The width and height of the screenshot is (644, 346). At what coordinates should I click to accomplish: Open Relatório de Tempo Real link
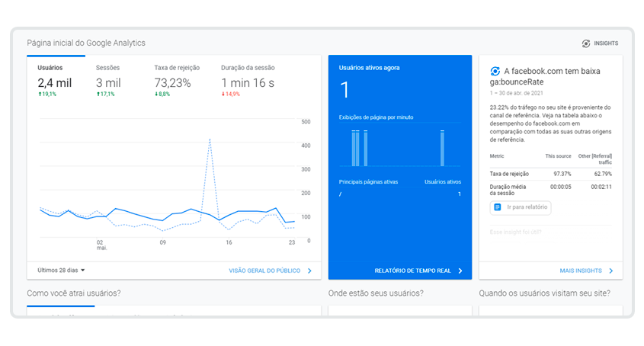coord(413,271)
